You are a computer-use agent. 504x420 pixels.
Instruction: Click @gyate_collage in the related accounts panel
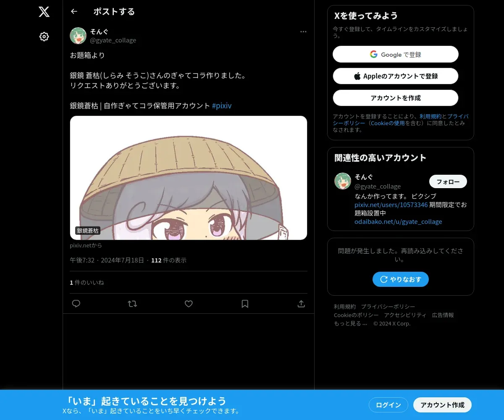(378, 186)
